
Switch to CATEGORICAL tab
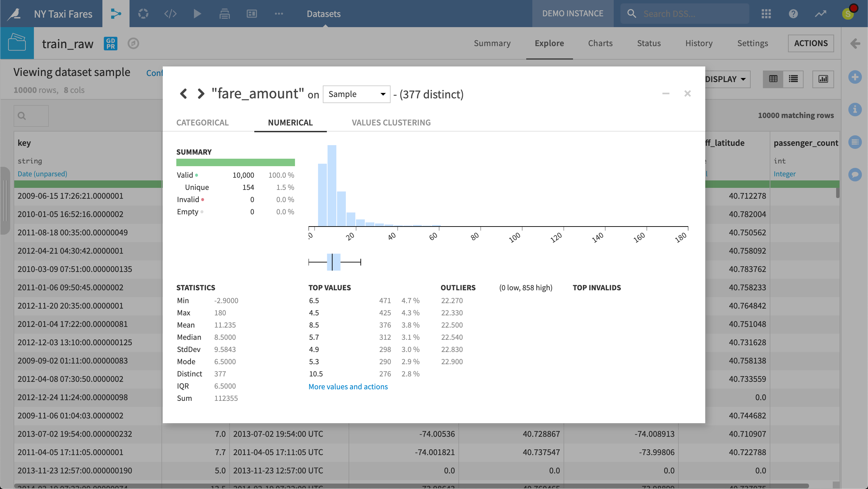click(202, 122)
